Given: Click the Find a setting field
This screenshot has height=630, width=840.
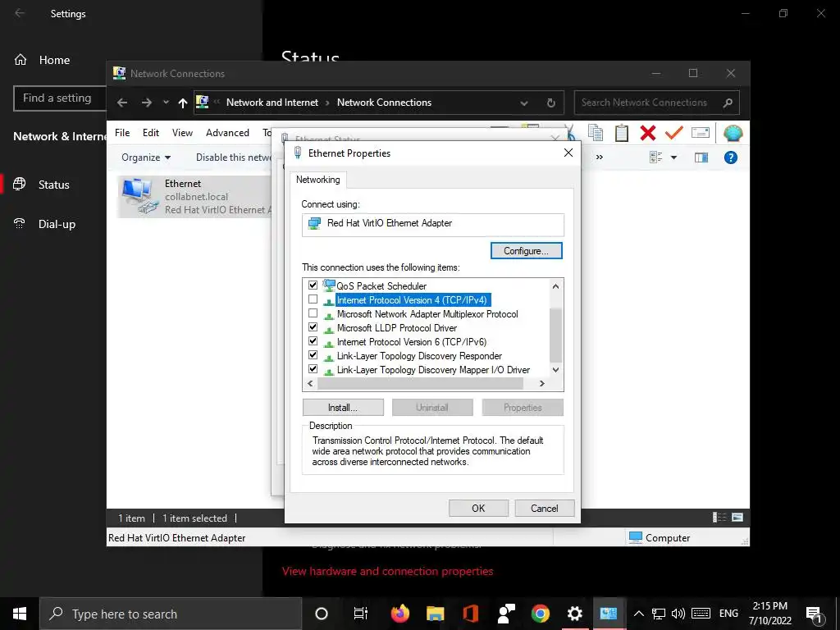Looking at the screenshot, I should 60,98.
